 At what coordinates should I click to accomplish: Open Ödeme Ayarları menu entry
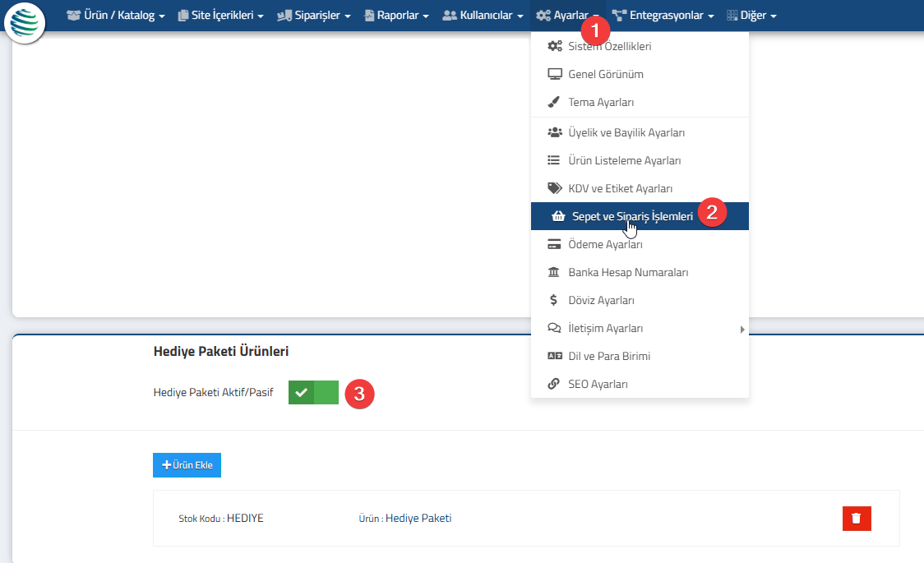tap(640, 244)
